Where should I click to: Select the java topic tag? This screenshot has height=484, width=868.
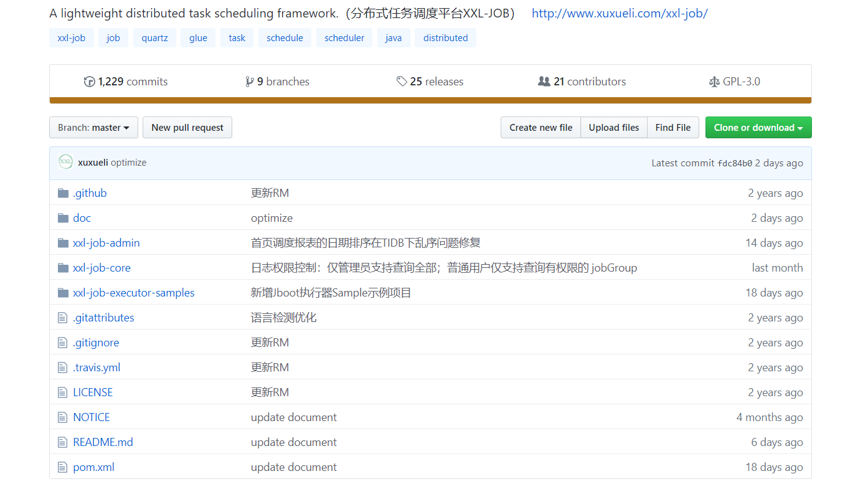coord(394,37)
